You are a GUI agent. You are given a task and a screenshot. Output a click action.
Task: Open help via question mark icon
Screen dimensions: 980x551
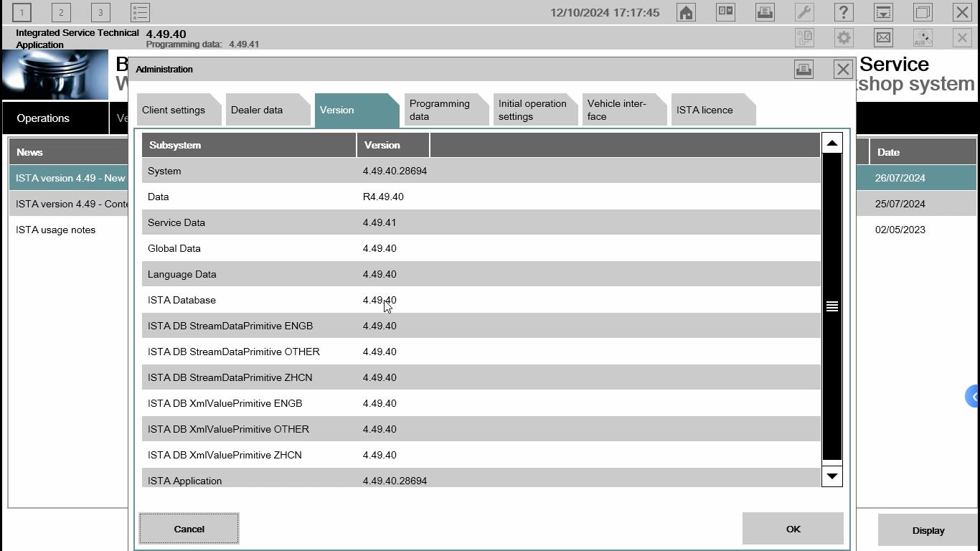pos(844,12)
